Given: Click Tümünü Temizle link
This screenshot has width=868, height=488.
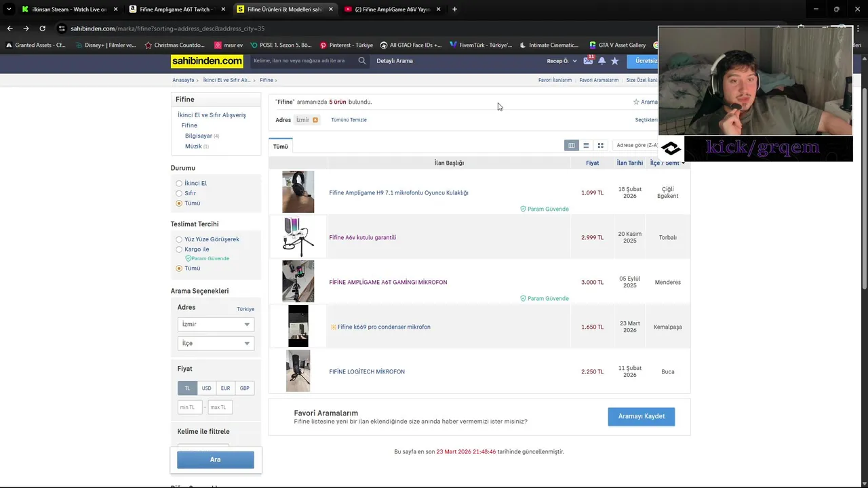Looking at the screenshot, I should [x=349, y=120].
